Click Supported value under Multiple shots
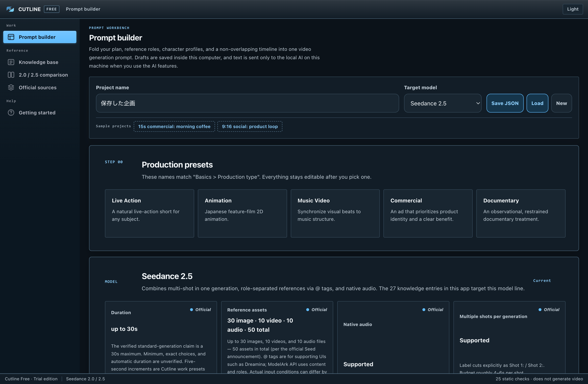The image size is (588, 384). pyautogui.click(x=474, y=340)
